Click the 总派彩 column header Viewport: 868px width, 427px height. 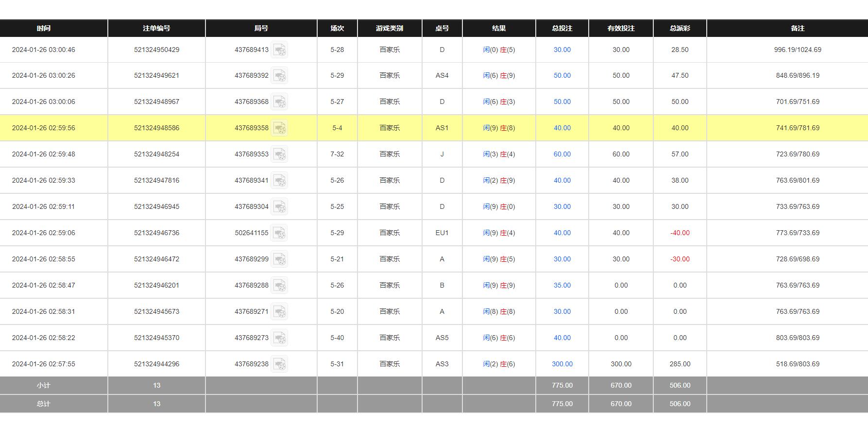(680, 28)
